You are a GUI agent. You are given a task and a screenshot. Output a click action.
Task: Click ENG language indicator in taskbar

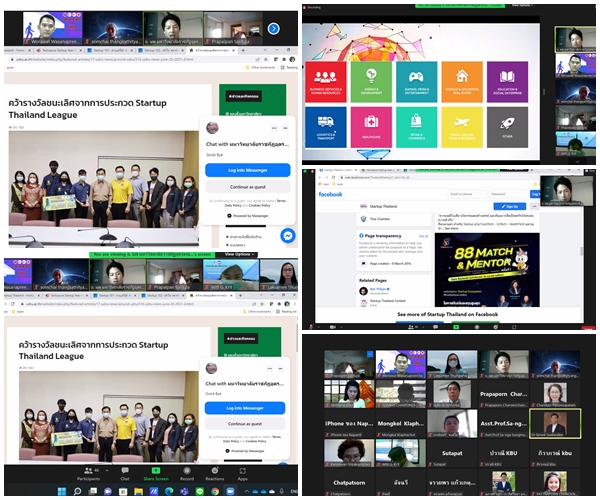coord(294,491)
